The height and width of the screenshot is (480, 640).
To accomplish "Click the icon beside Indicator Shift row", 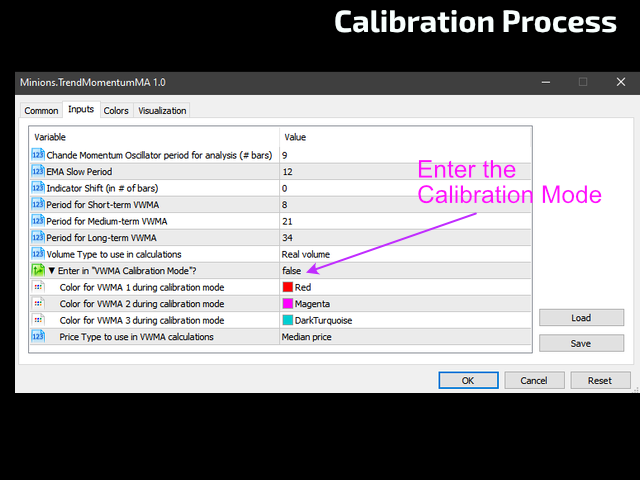I will click(x=38, y=188).
